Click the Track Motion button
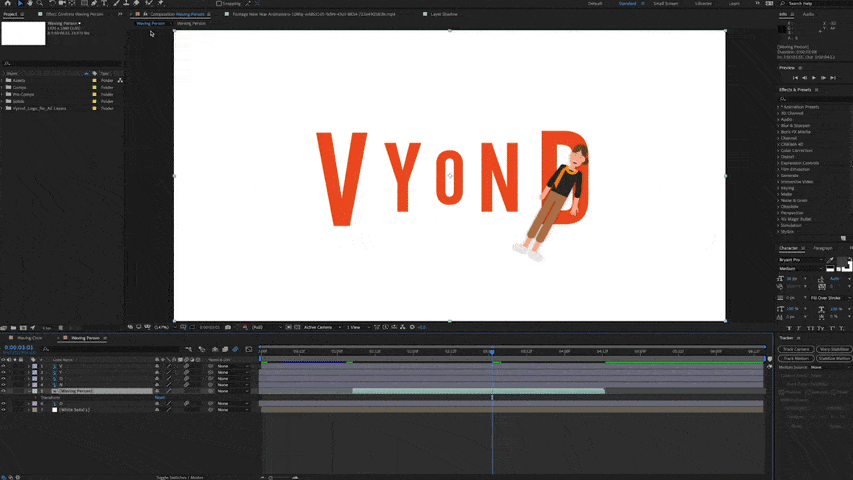Image resolution: width=853 pixels, height=480 pixels. pyautogui.click(x=796, y=359)
